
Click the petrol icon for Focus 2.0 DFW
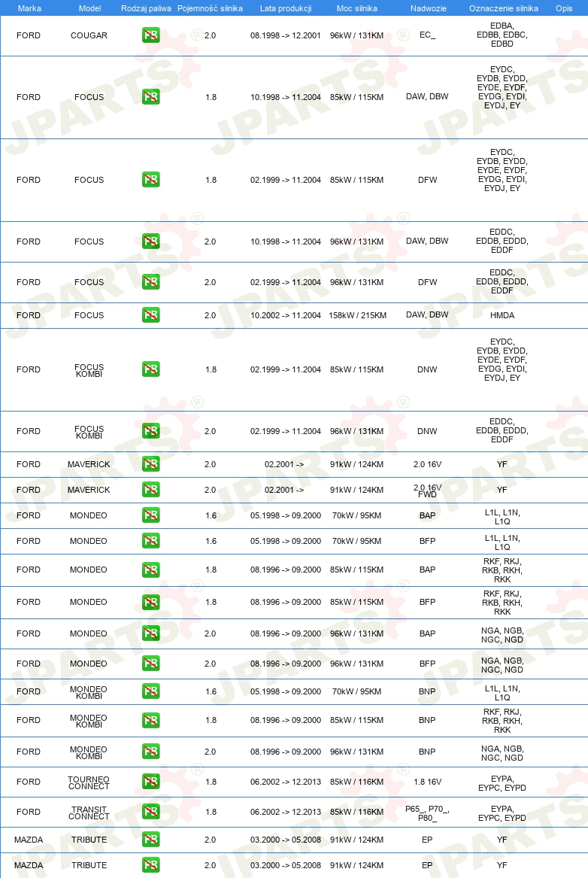[x=151, y=281]
